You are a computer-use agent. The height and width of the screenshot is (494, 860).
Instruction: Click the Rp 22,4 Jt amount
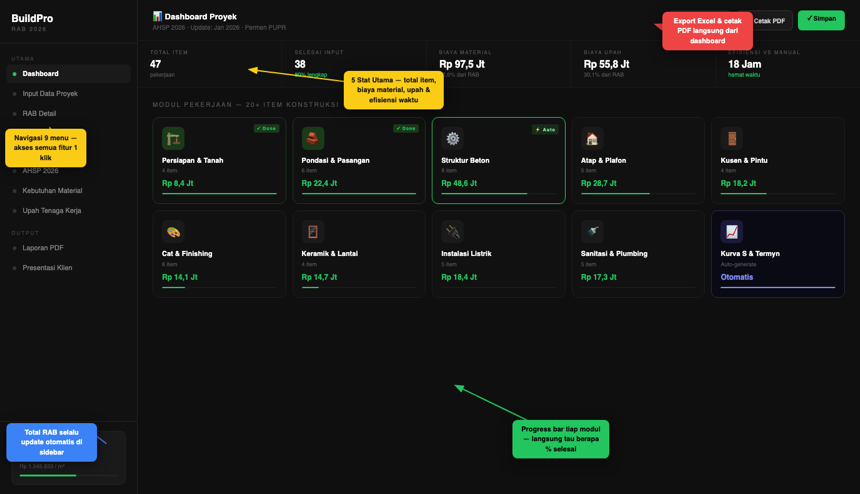click(319, 183)
